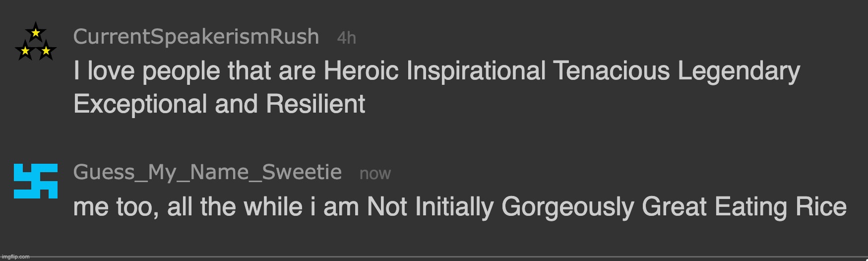Click CurrentSpeakerismRush's three-star avatar icon
Viewport: 868px width, 261px height.
point(36,42)
